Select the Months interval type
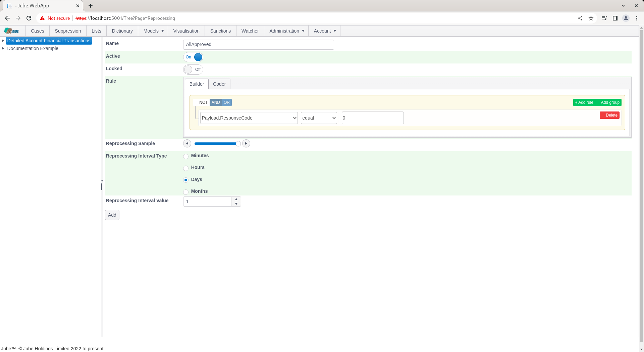 pyautogui.click(x=186, y=192)
